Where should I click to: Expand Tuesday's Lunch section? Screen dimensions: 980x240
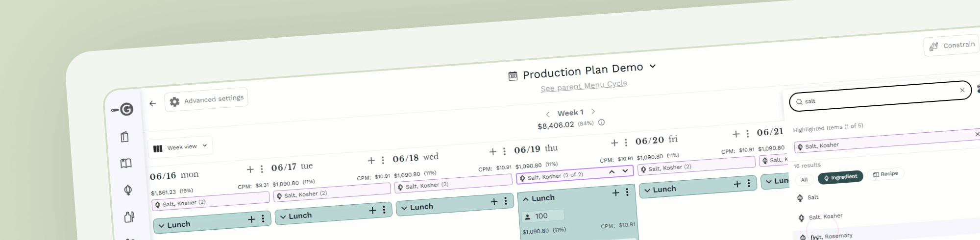pos(283,217)
